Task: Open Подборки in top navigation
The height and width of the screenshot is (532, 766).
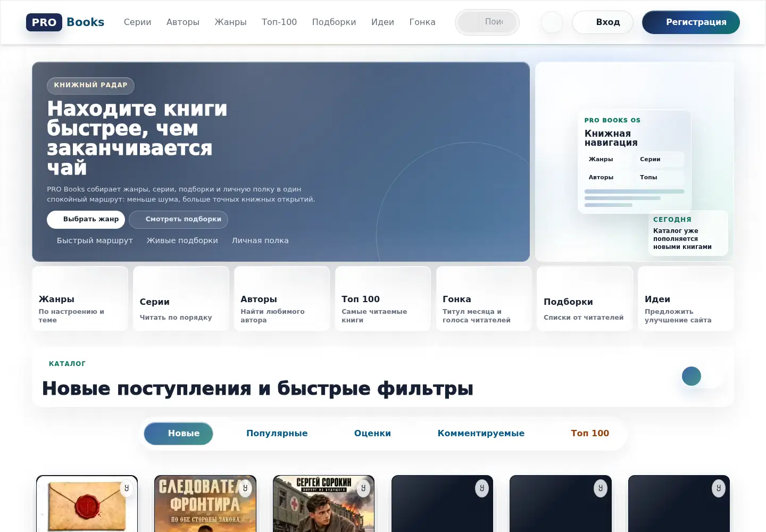Action: coord(334,22)
